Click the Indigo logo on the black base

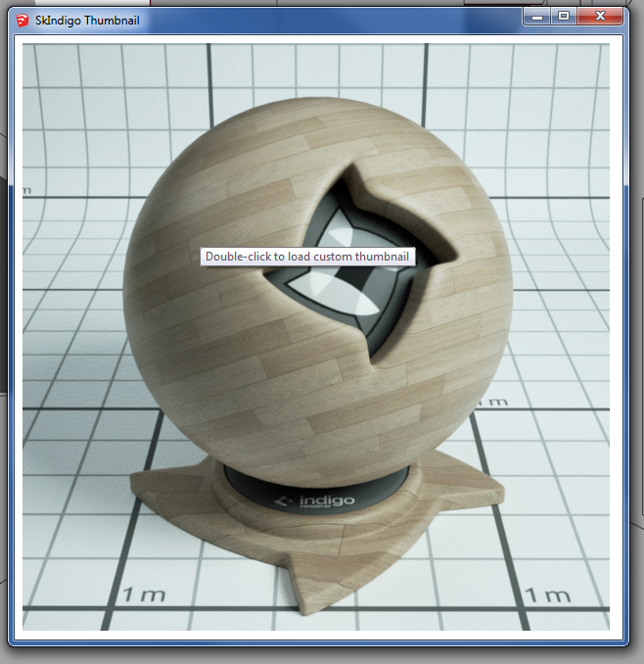(x=316, y=502)
